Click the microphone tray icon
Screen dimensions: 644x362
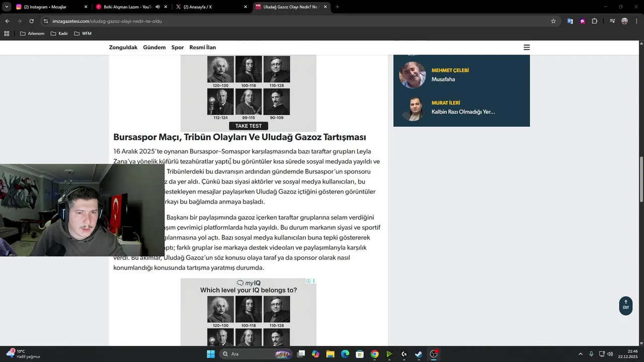click(x=591, y=354)
